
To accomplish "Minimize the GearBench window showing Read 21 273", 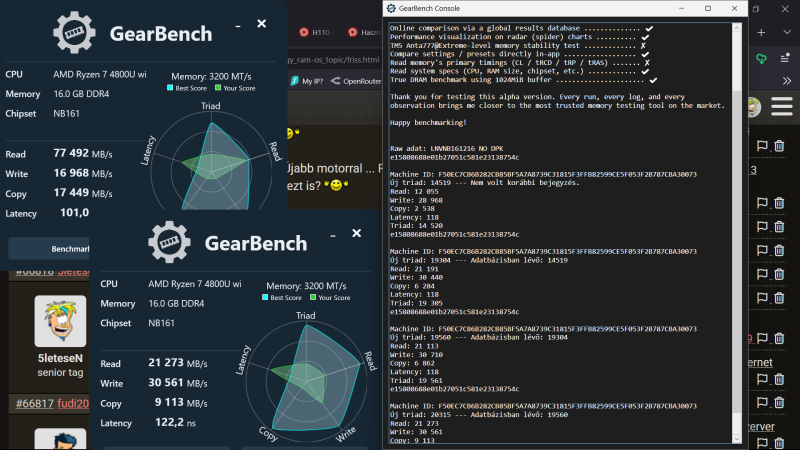I will tap(333, 235).
